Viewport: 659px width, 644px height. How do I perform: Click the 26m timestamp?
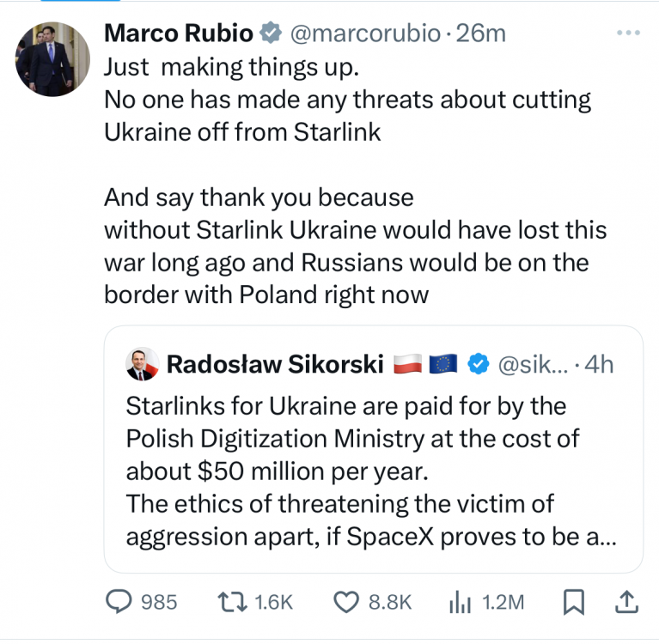click(x=481, y=34)
